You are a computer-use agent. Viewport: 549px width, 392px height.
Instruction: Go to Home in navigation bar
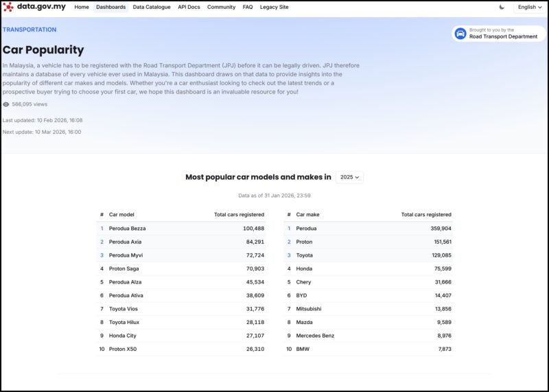[x=82, y=7]
